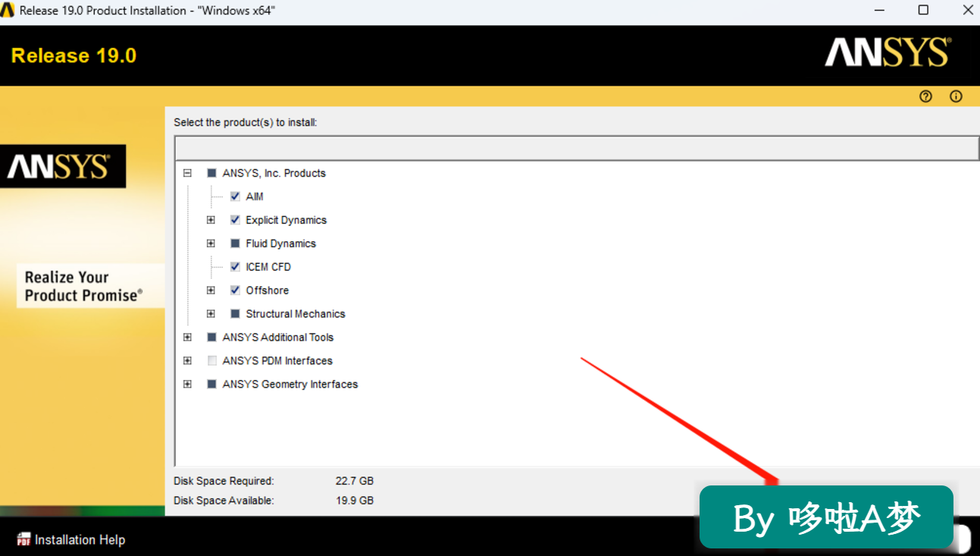Expand the ANSYS Additional Tools node
The image size is (980, 556).
coord(187,338)
